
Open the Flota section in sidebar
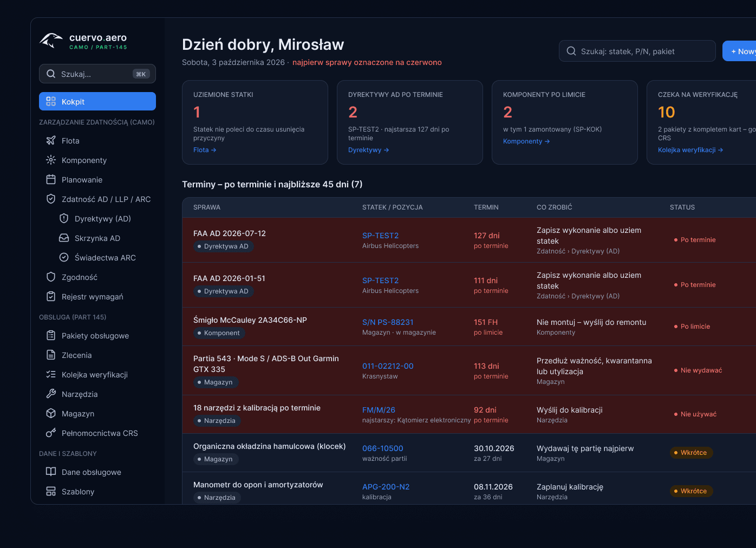click(x=97, y=140)
